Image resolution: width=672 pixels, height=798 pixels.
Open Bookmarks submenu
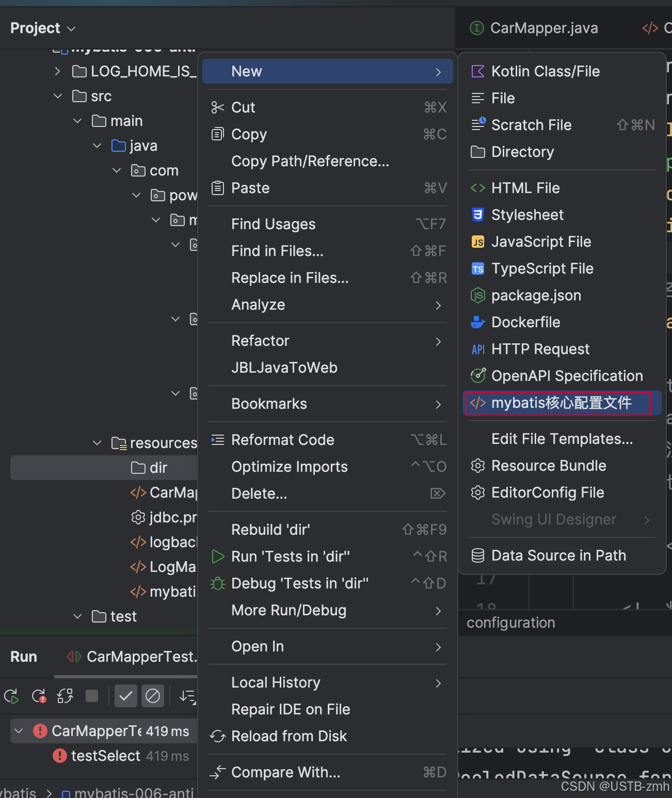(x=328, y=404)
